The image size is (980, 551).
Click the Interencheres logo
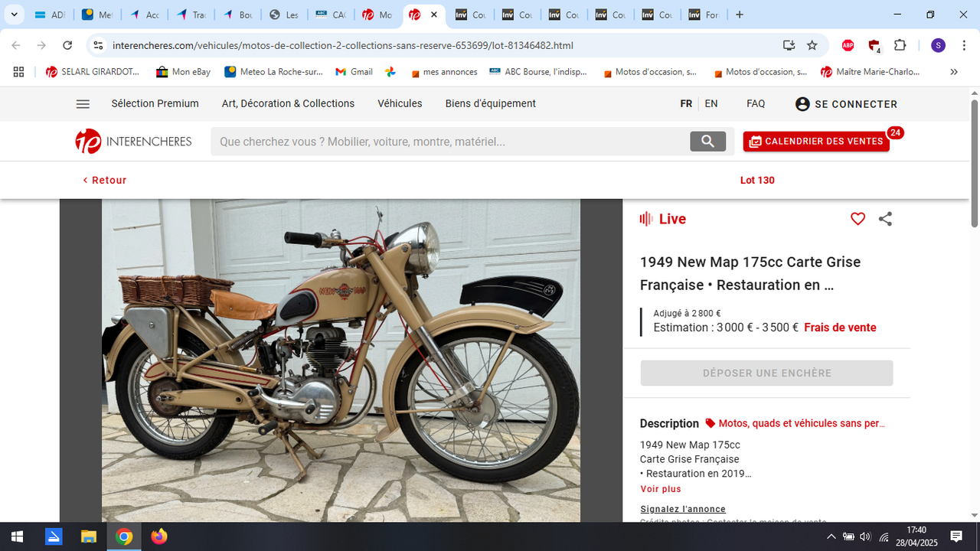pos(133,142)
